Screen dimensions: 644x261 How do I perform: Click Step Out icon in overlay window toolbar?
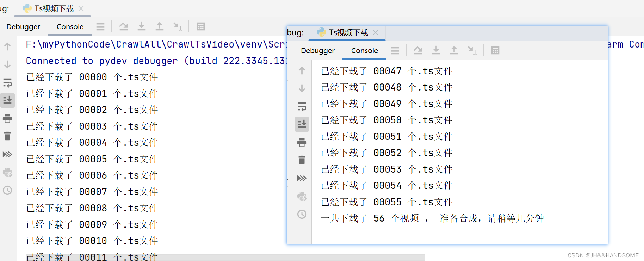(x=454, y=51)
